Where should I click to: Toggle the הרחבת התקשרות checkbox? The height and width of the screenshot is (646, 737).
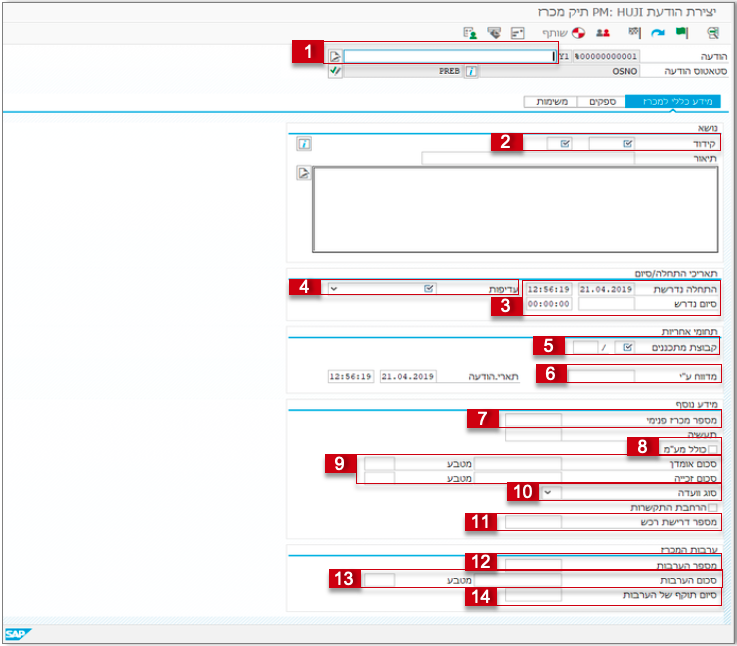(x=713, y=508)
